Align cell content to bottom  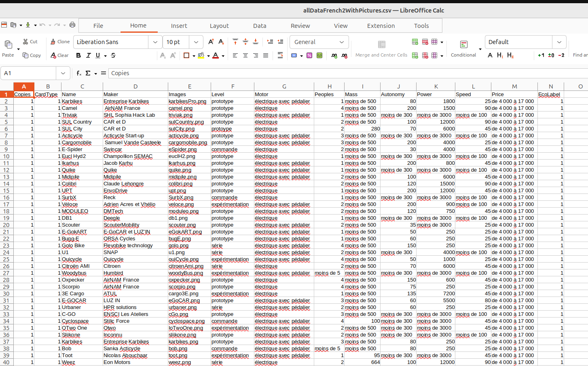point(256,42)
